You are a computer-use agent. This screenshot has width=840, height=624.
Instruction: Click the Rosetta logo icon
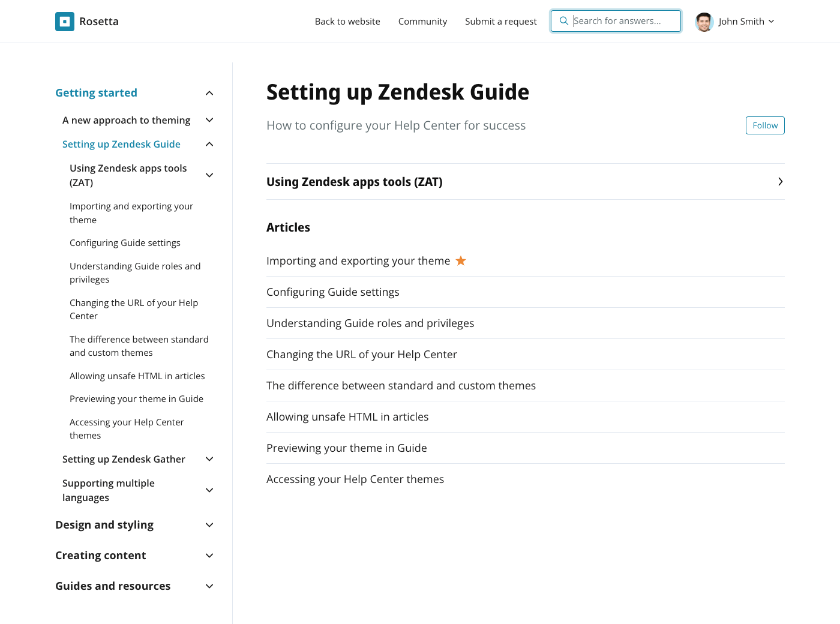point(65,22)
